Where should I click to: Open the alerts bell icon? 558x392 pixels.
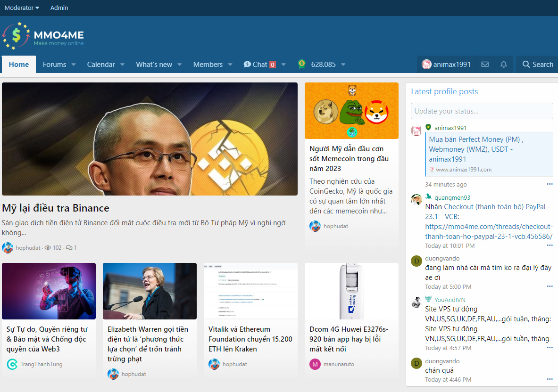point(504,65)
